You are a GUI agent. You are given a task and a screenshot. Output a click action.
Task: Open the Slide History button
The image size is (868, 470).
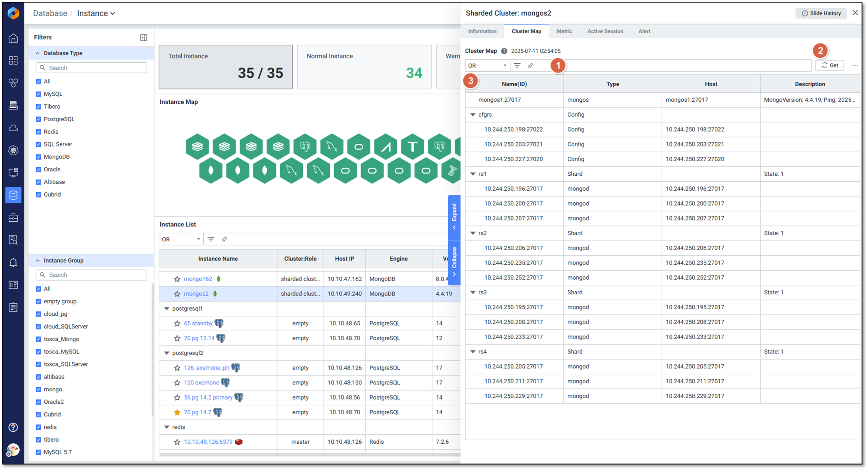click(821, 13)
